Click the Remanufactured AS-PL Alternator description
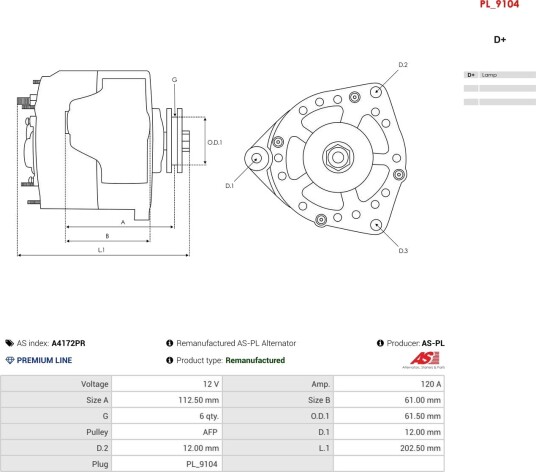This screenshot has height=472, width=536. click(236, 343)
